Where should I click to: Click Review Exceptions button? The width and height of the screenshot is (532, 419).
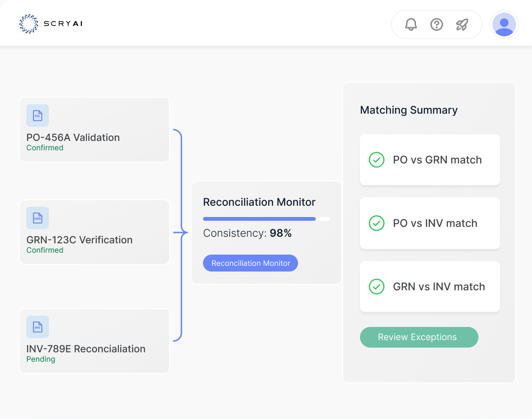[x=419, y=337]
